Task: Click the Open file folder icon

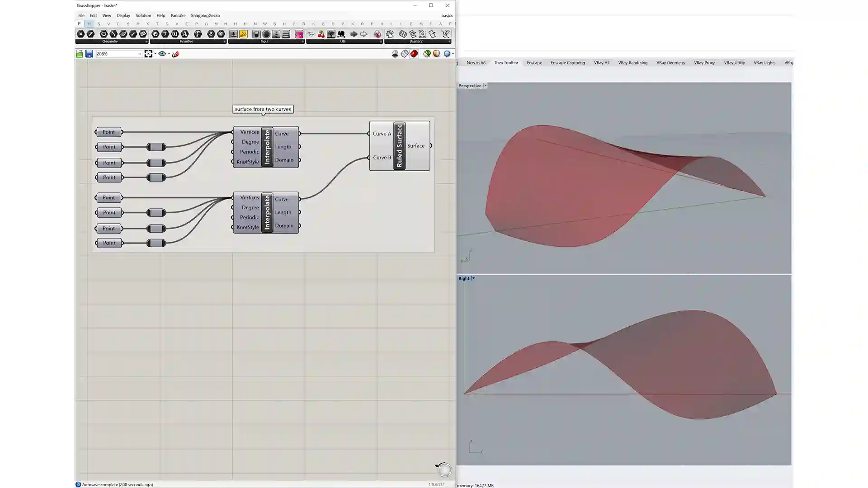Action: pos(79,54)
